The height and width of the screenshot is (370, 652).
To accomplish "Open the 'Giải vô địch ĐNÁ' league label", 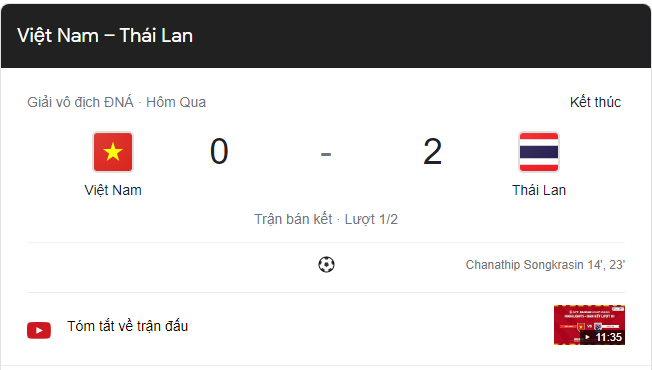I will (x=80, y=102).
